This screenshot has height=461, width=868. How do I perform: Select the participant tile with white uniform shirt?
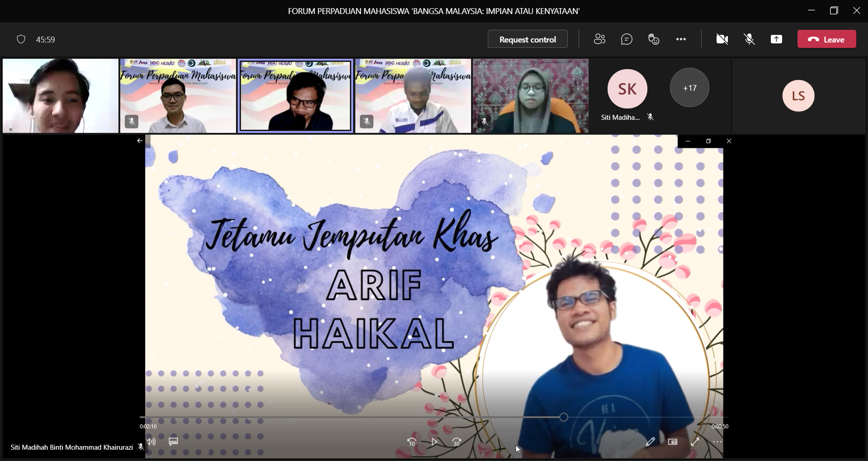413,96
